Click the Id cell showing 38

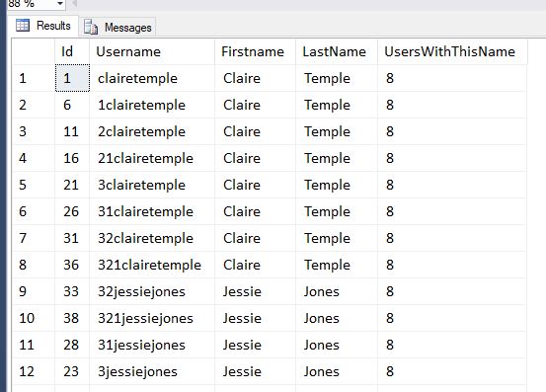pyautogui.click(x=72, y=318)
